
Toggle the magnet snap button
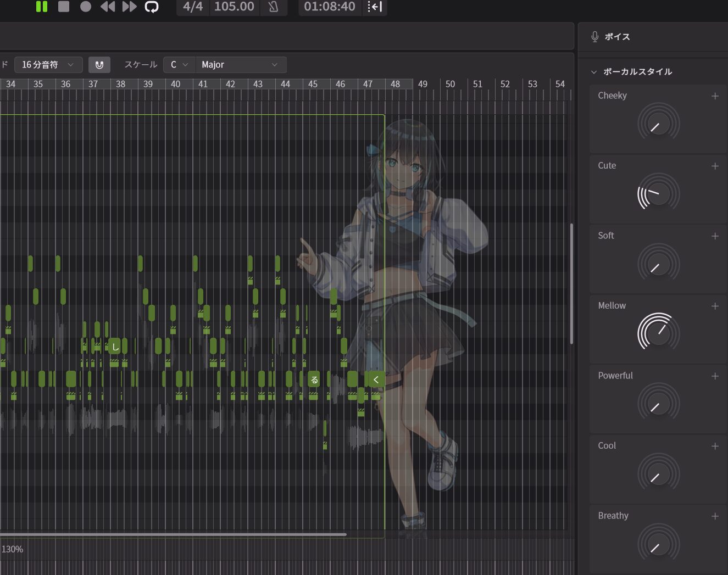coord(99,65)
